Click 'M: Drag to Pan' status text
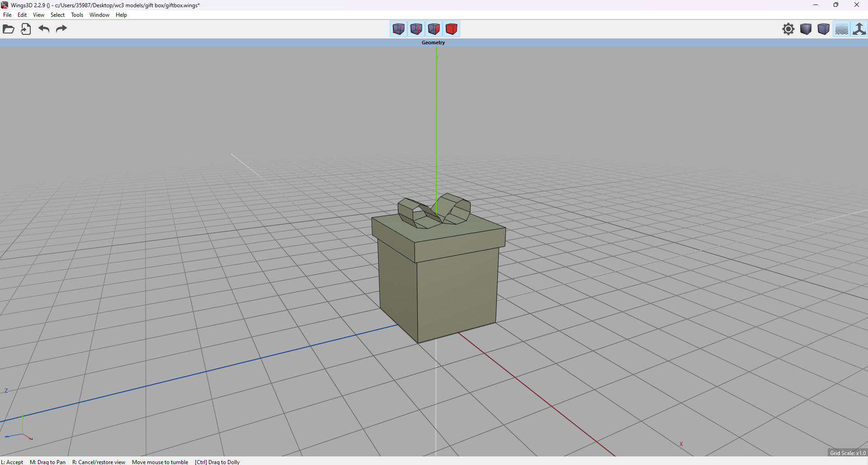 (x=47, y=462)
